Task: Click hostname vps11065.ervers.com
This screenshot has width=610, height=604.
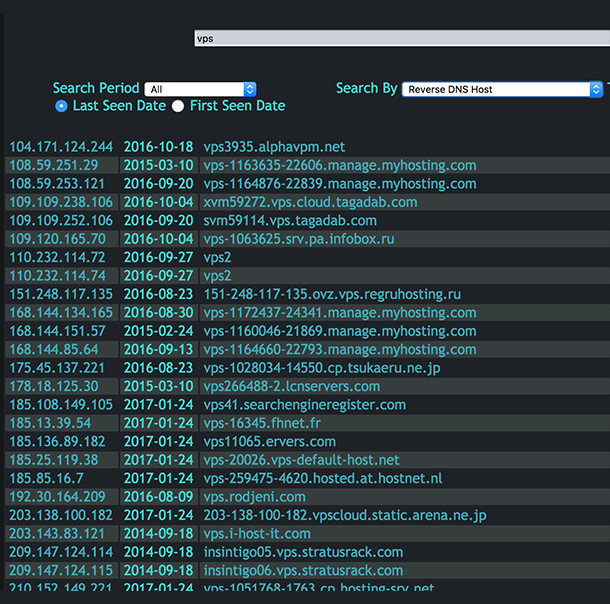Action: [270, 442]
